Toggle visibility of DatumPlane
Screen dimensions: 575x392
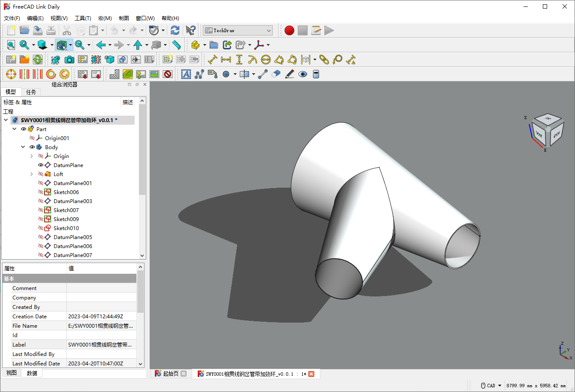coord(41,165)
